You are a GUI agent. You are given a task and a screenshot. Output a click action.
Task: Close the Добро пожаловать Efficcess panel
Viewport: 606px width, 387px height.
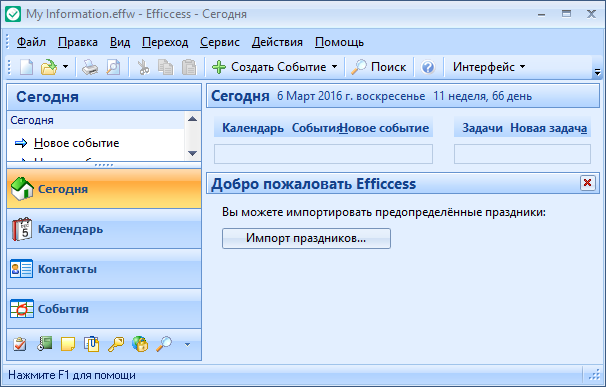587,183
